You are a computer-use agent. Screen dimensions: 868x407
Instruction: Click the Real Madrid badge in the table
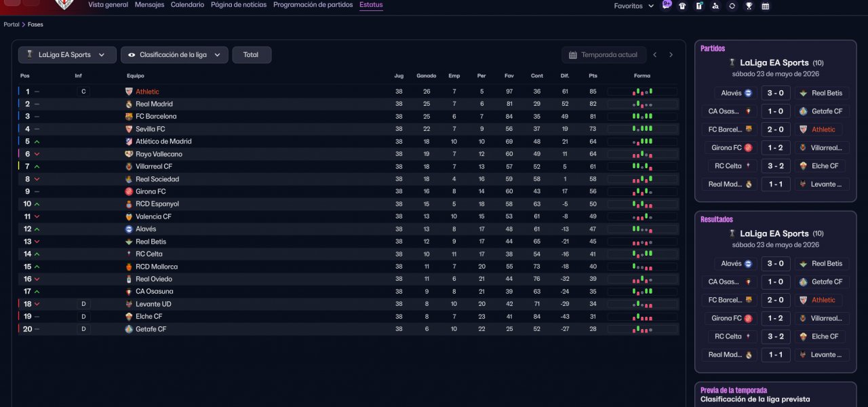coord(129,104)
